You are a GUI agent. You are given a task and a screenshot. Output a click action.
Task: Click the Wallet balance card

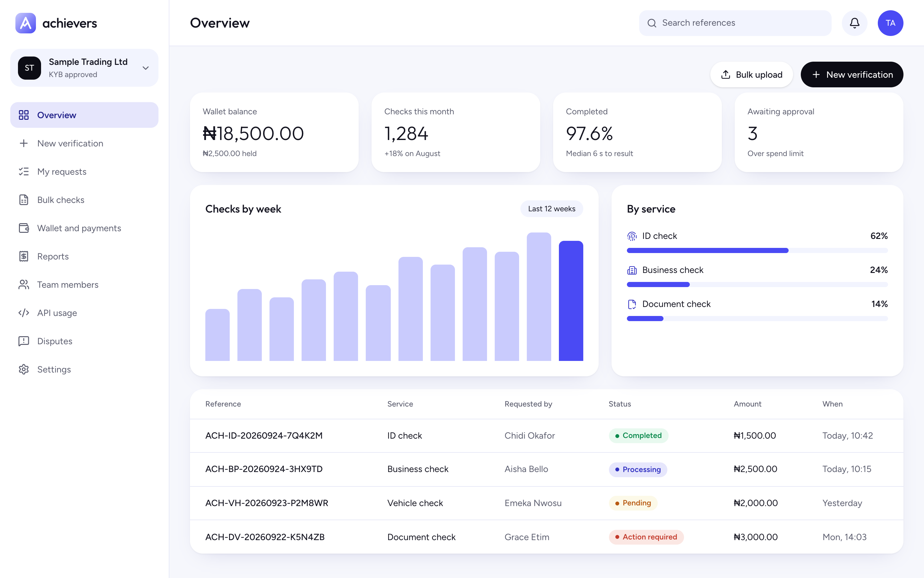pos(274,132)
